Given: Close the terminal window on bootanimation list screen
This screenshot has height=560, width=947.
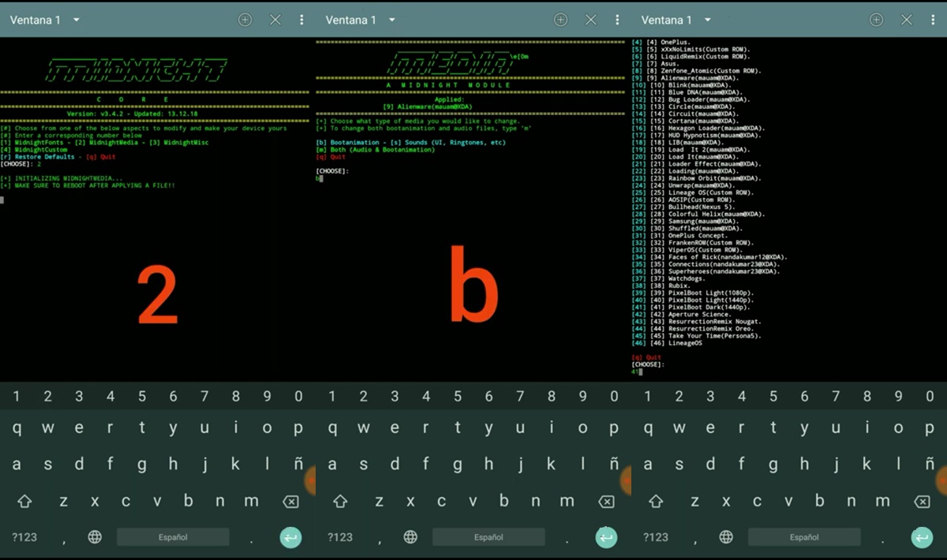Looking at the screenshot, I should click(907, 20).
